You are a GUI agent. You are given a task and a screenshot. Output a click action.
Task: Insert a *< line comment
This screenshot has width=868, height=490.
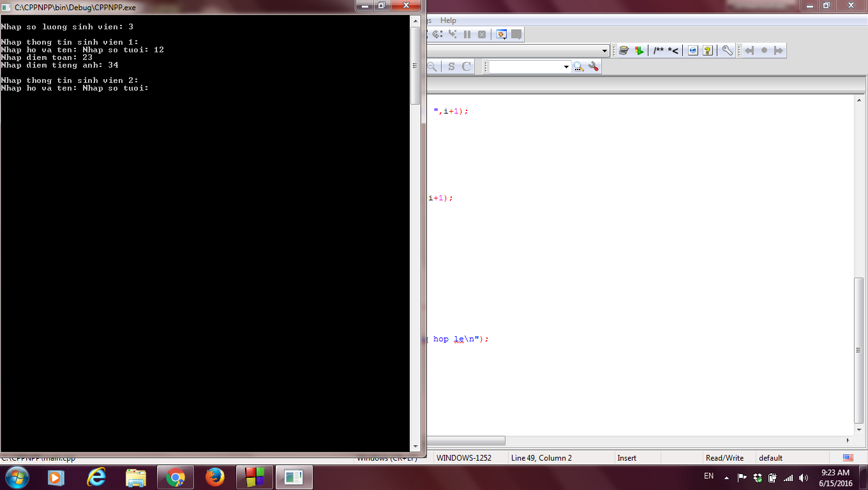tap(673, 50)
